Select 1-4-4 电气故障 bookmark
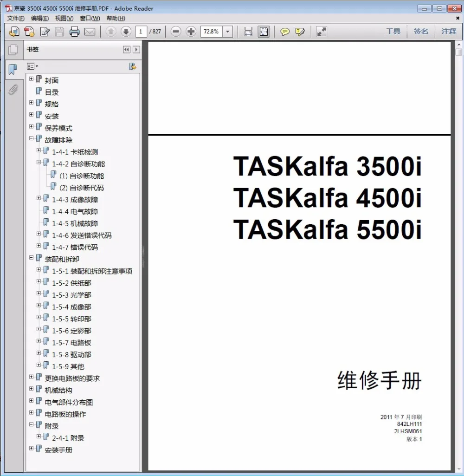Viewport: 464px width, 476px height. coord(75,212)
